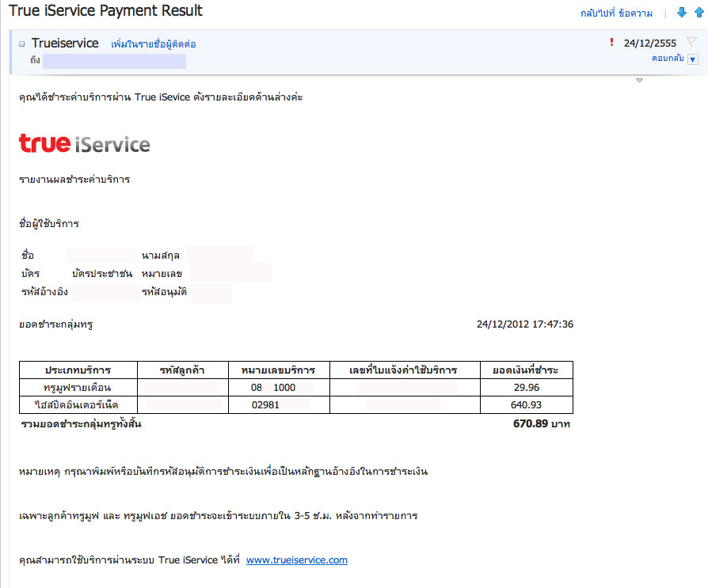Go to next message with down arrow
Image resolution: width=708 pixels, height=588 pixels.
tap(682, 13)
